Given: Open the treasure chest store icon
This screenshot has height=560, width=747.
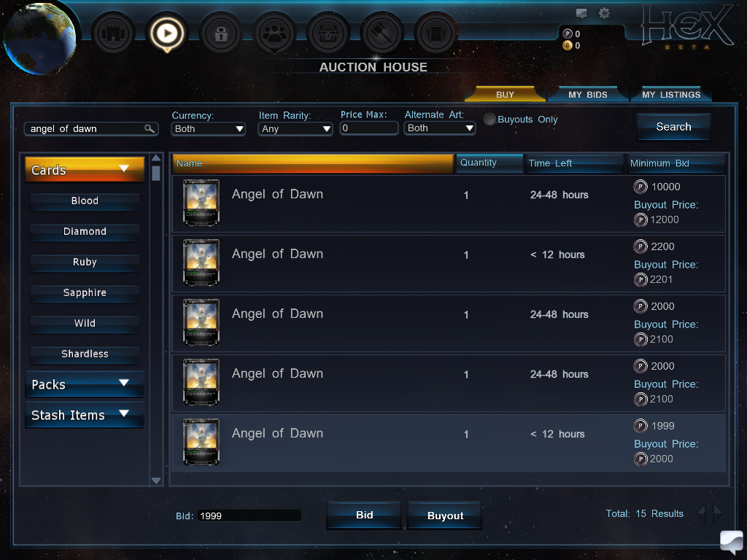Looking at the screenshot, I should pos(328,34).
